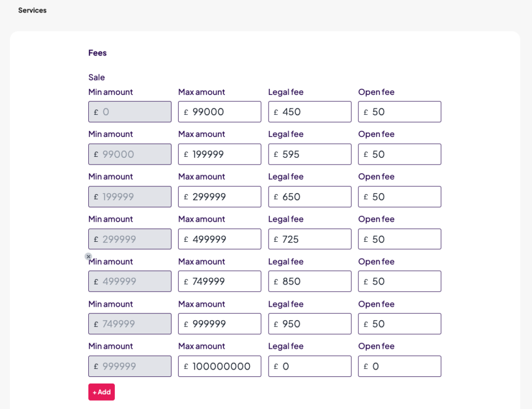532x409 pixels.
Task: Click the Legal fee input showing 595
Action: (310, 154)
